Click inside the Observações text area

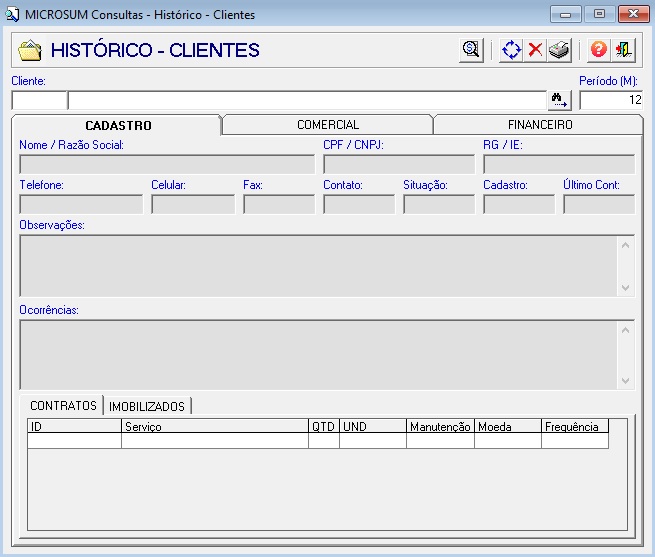point(318,266)
